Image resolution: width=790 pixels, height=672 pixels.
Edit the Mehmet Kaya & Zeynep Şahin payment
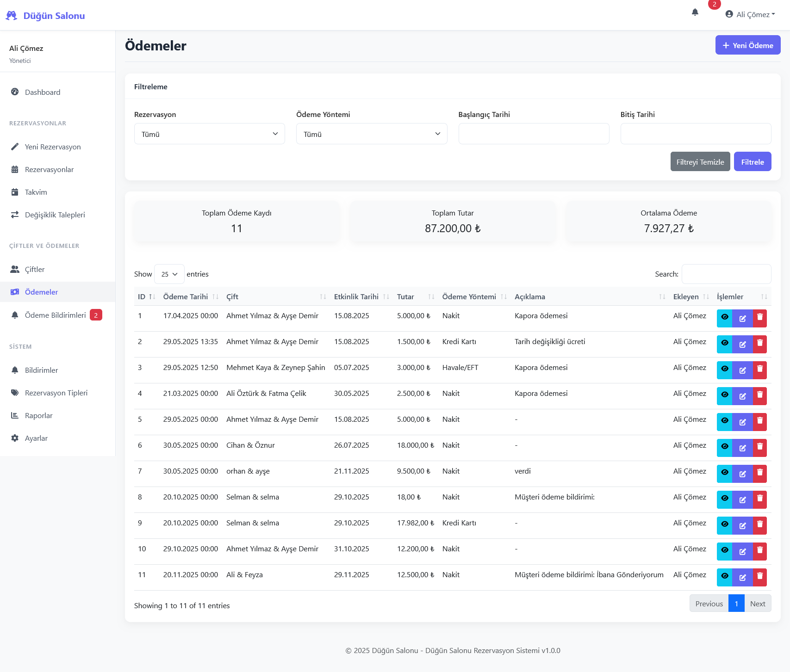coord(742,370)
